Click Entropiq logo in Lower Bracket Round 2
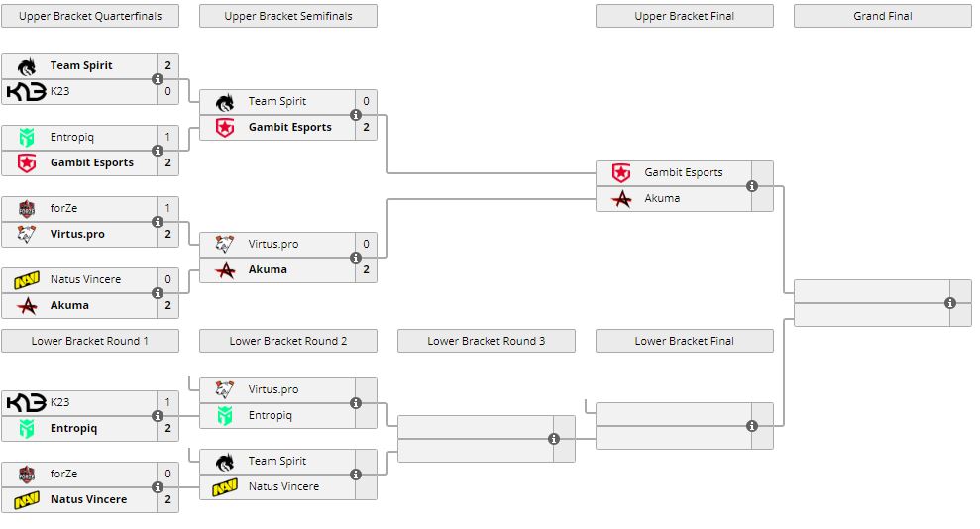The width and height of the screenshot is (980, 529). (225, 416)
